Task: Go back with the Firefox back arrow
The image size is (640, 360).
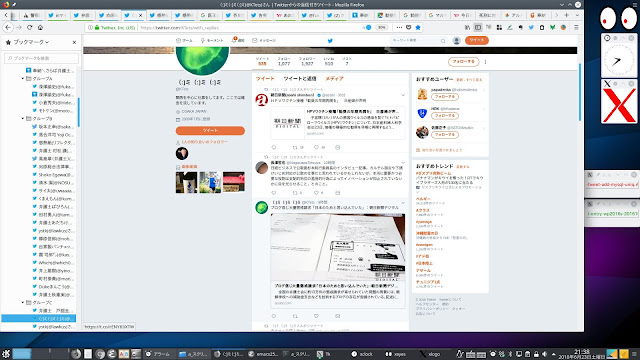Action: click(8, 27)
